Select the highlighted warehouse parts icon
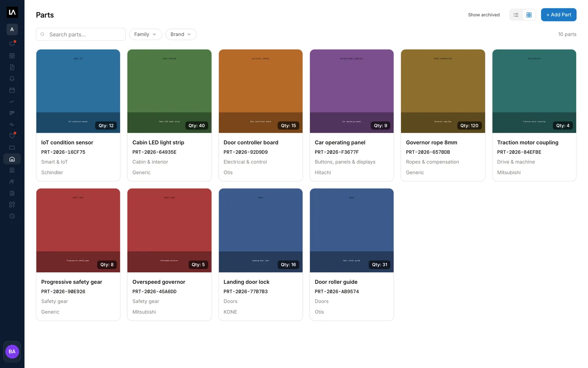Image resolution: width=588 pixels, height=368 pixels. pos(12,159)
